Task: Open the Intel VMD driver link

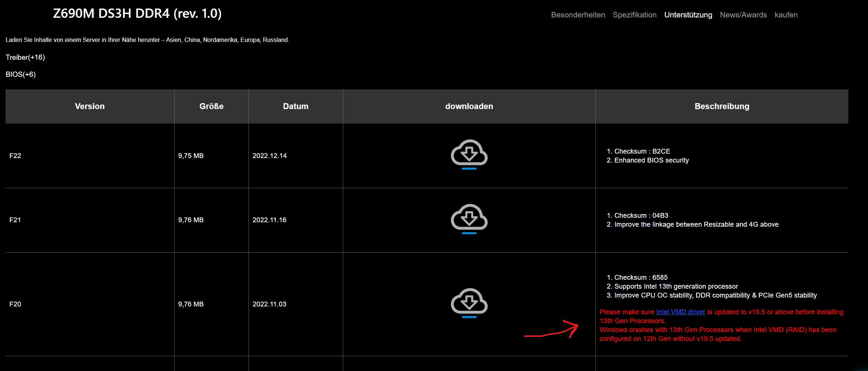Action: click(x=680, y=312)
